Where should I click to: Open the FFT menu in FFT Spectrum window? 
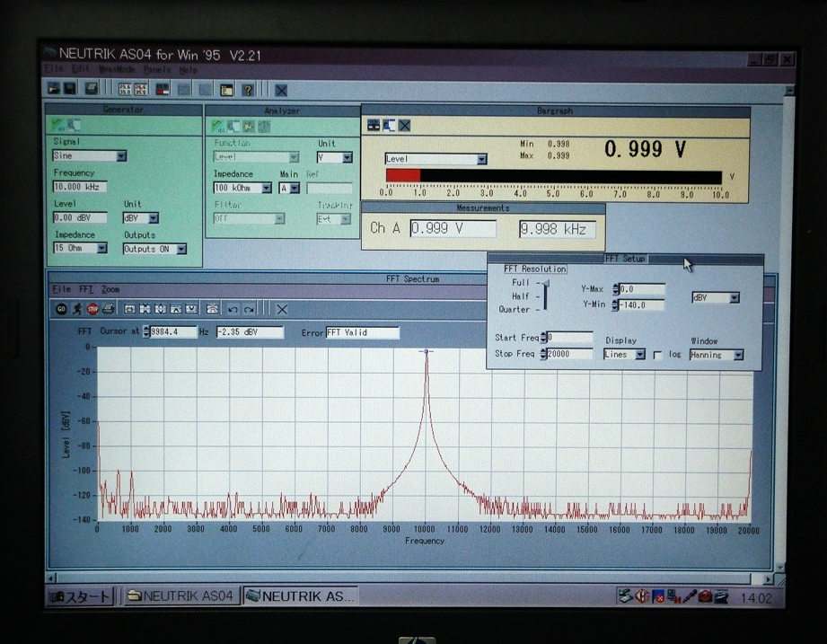(x=86, y=289)
